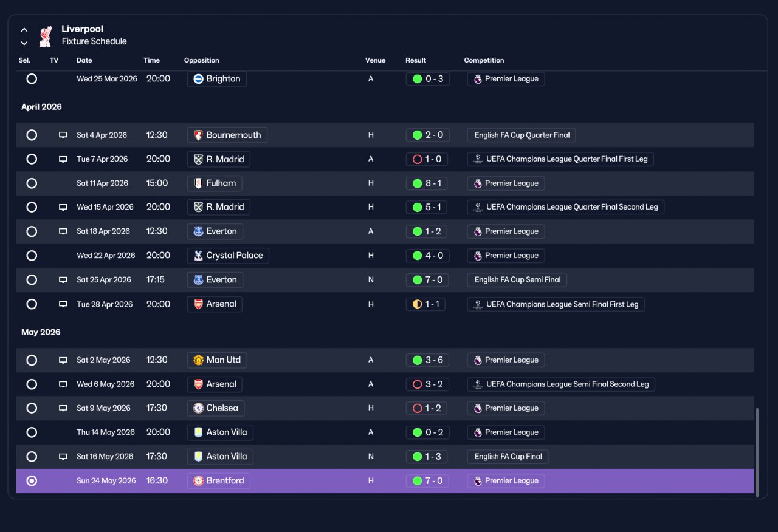Sort fixtures by the Date column header
Viewport: 778px width, 532px height.
coord(84,60)
